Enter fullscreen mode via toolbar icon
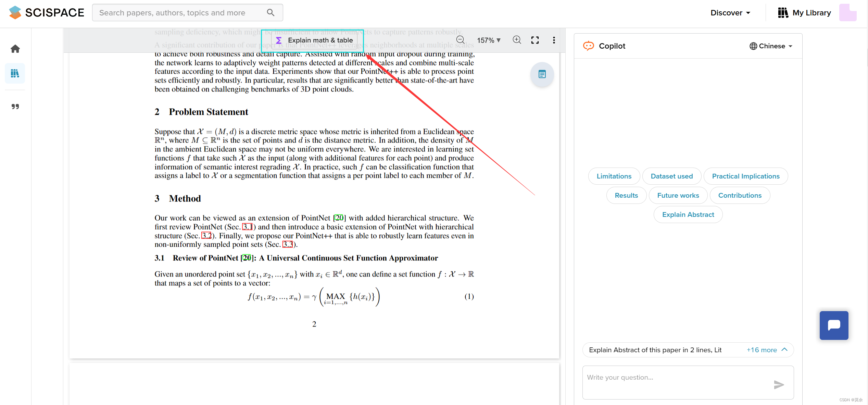Screen dimensions: 868x405 click(x=535, y=40)
